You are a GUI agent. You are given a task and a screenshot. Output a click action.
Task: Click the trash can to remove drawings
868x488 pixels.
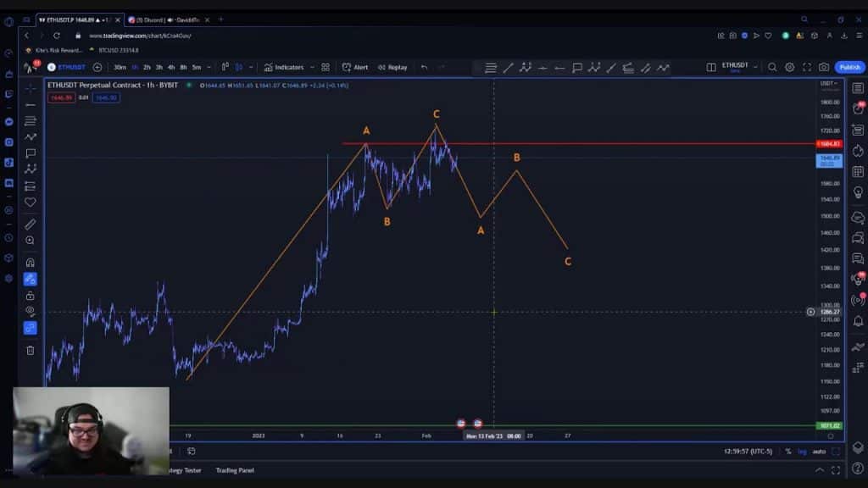[x=31, y=350]
